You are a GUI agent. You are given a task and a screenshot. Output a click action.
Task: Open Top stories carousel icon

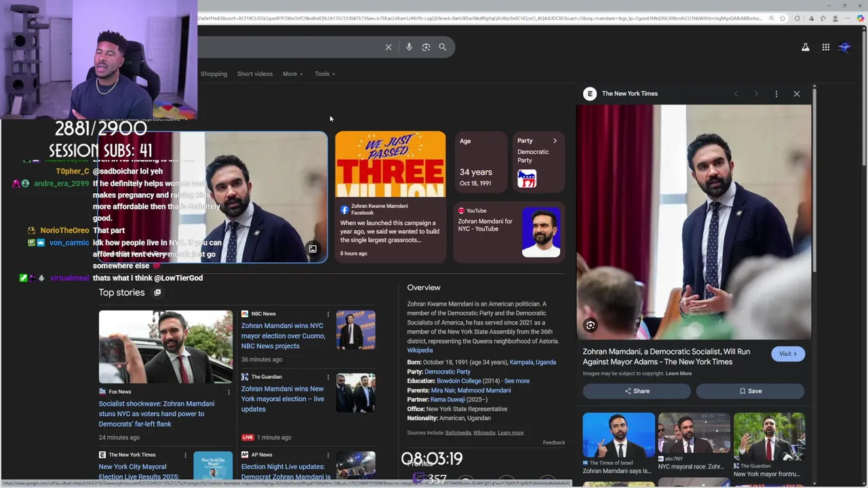[x=157, y=292]
